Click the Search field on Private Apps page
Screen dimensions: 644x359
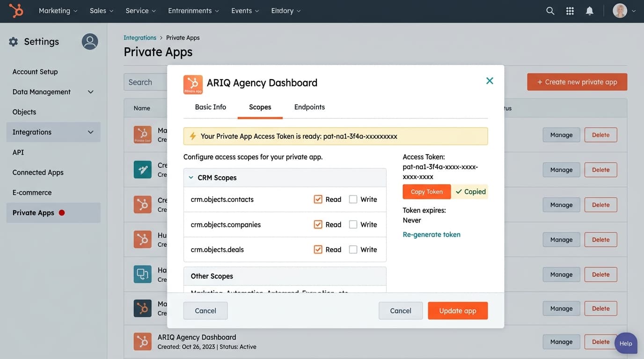(146, 82)
